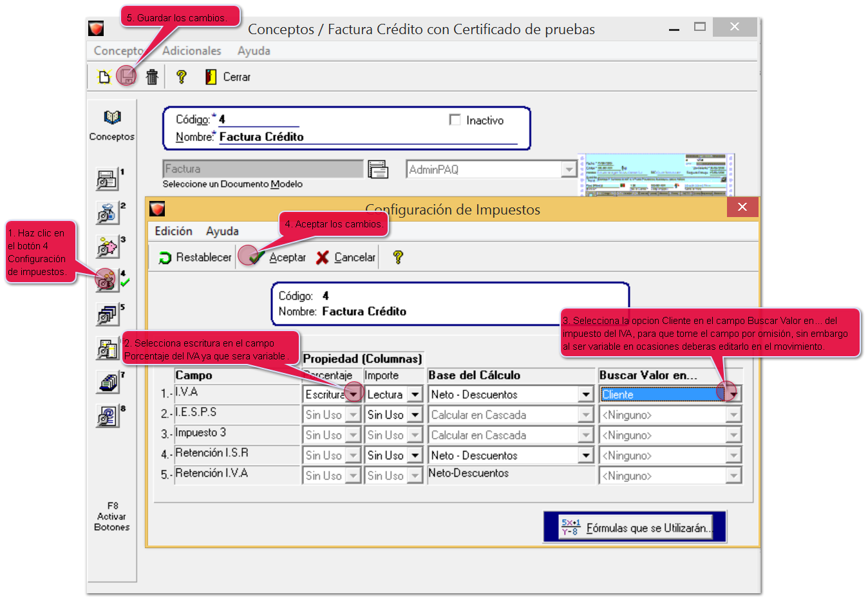
Task: Toggle the Inactivo checkbox
Action: (x=455, y=120)
